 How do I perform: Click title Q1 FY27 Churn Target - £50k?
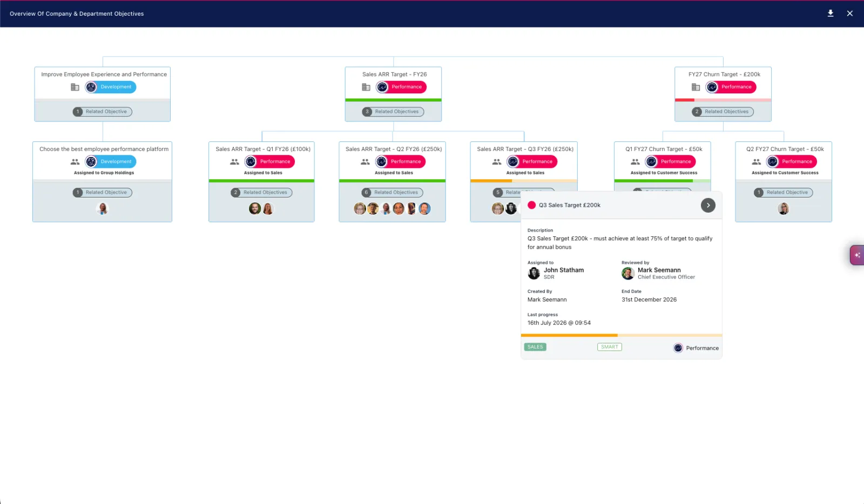(664, 149)
